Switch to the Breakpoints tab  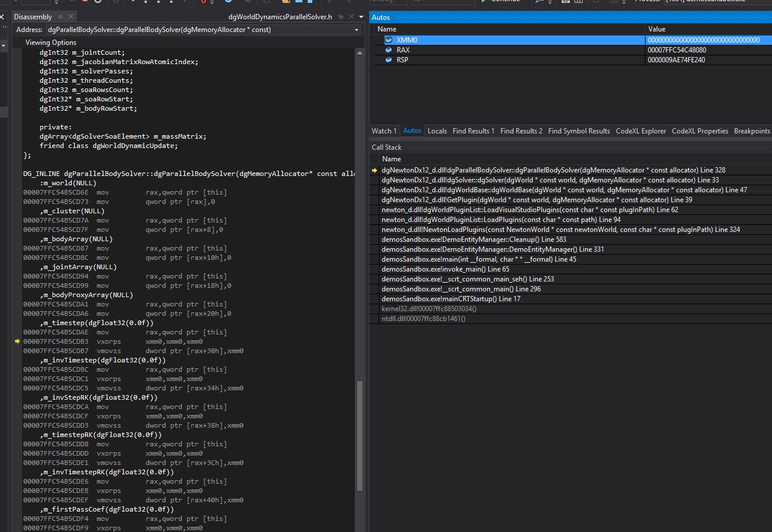tap(752, 131)
